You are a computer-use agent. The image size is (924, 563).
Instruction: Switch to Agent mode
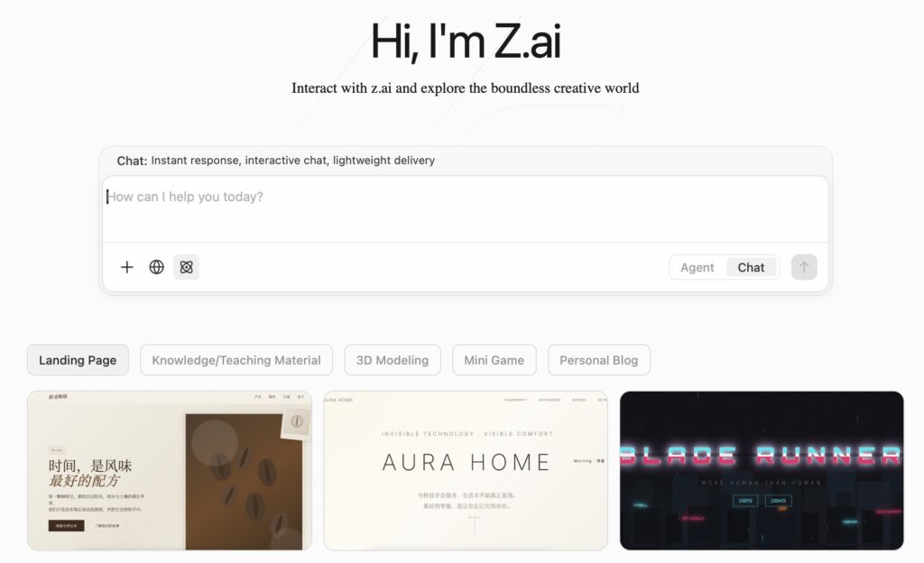[698, 267]
